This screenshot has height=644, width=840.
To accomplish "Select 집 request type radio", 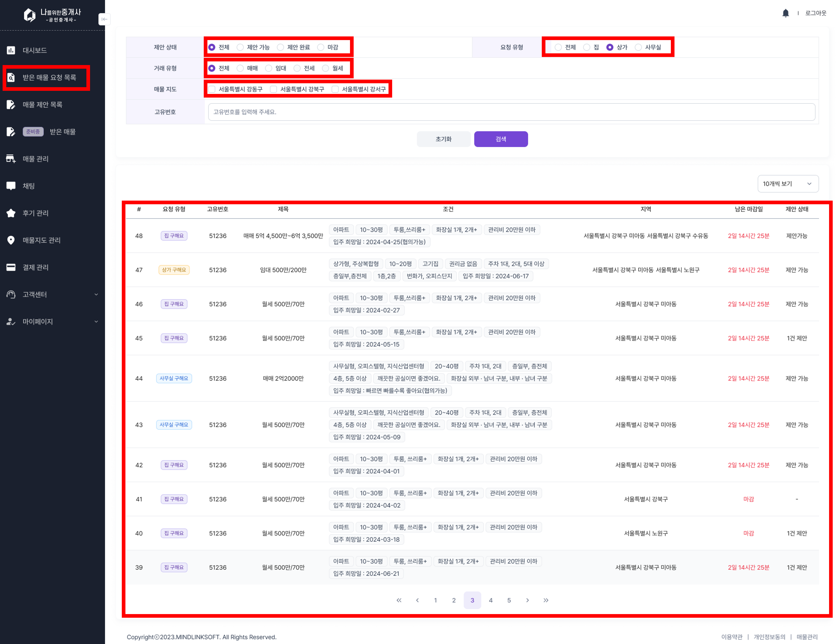I will [587, 47].
